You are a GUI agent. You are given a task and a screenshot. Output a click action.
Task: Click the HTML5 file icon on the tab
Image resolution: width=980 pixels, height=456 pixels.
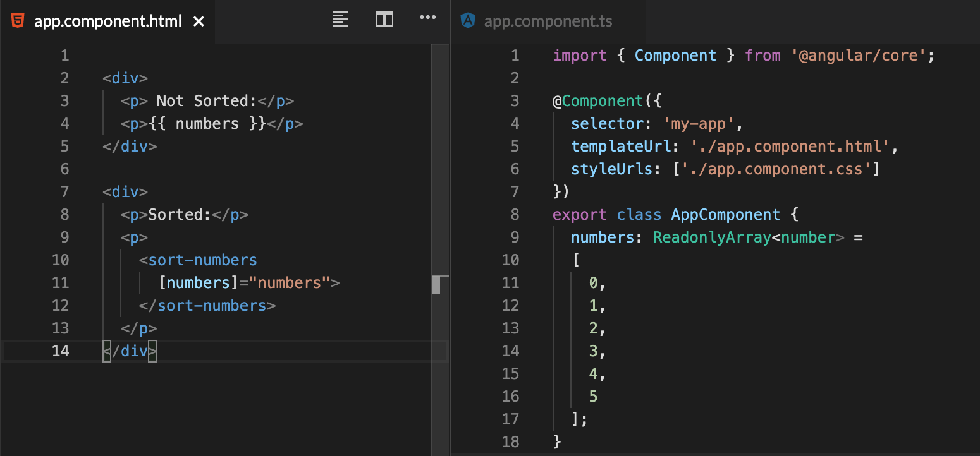click(x=18, y=21)
